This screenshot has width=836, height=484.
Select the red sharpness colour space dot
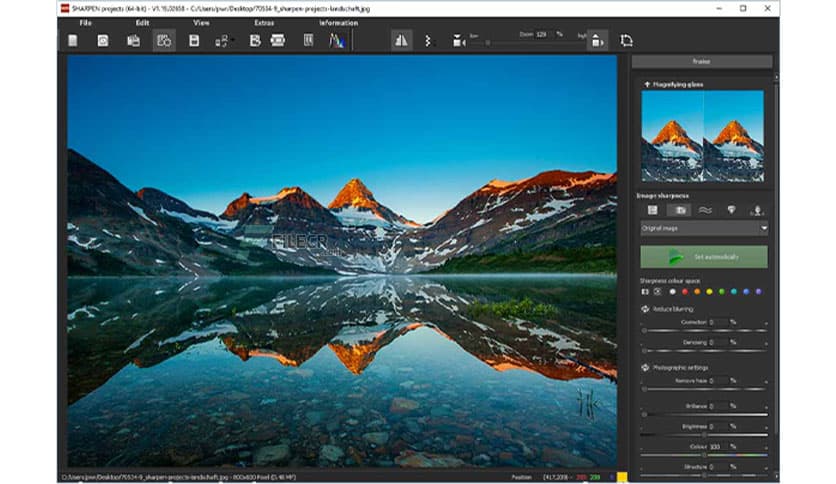(684, 292)
